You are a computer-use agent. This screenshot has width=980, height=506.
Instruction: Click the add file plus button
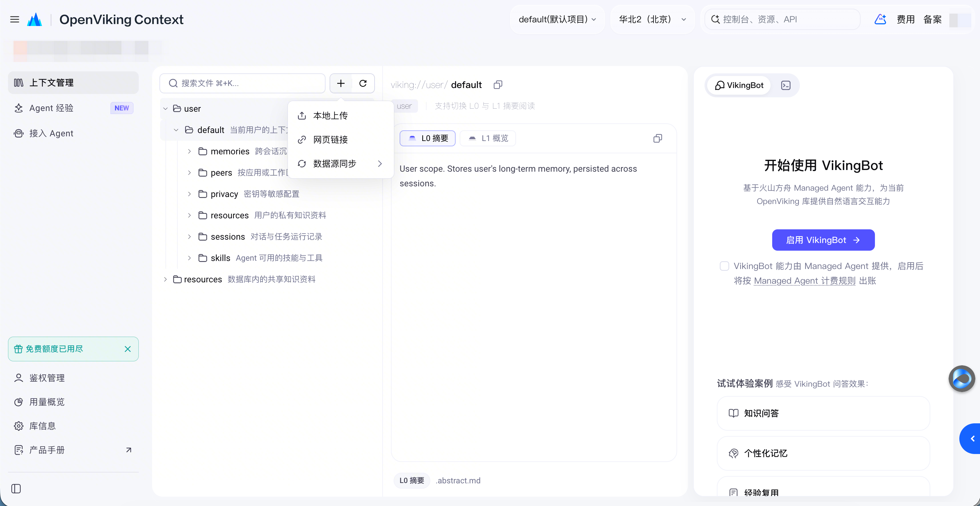click(x=341, y=83)
